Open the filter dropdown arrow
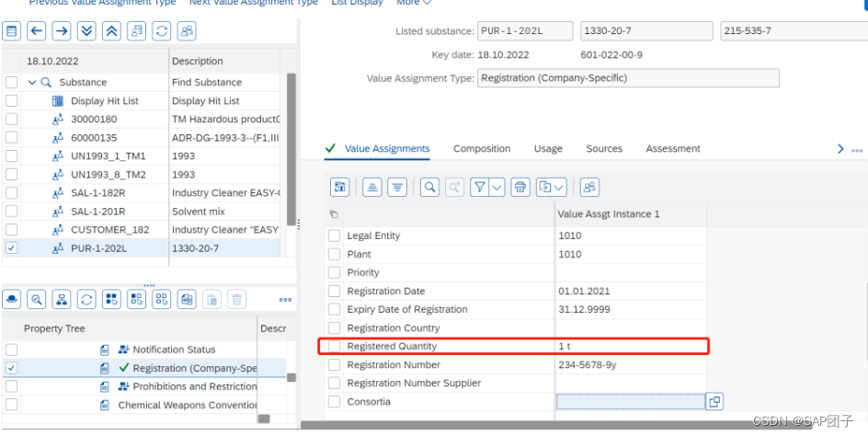 coord(497,188)
